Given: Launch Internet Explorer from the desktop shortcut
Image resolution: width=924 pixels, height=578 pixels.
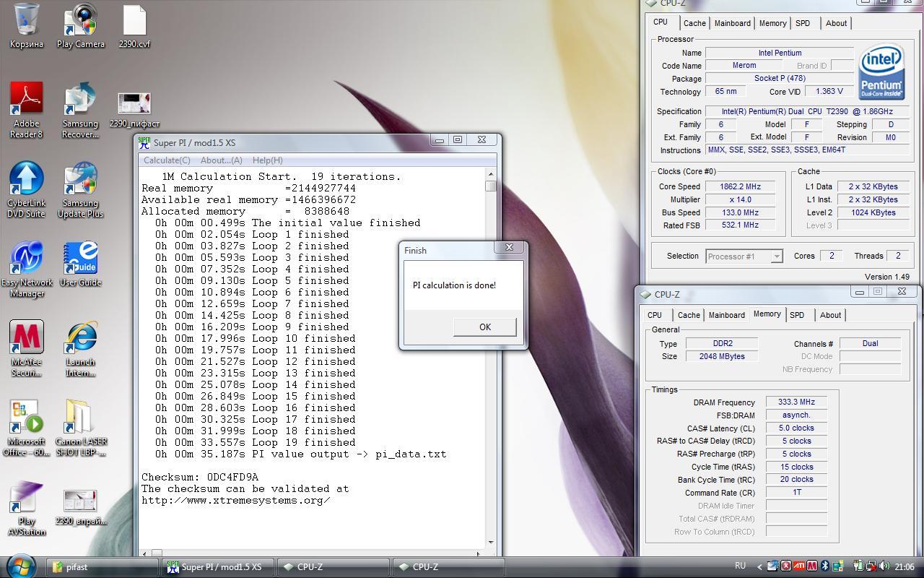Looking at the screenshot, I should click(80, 349).
